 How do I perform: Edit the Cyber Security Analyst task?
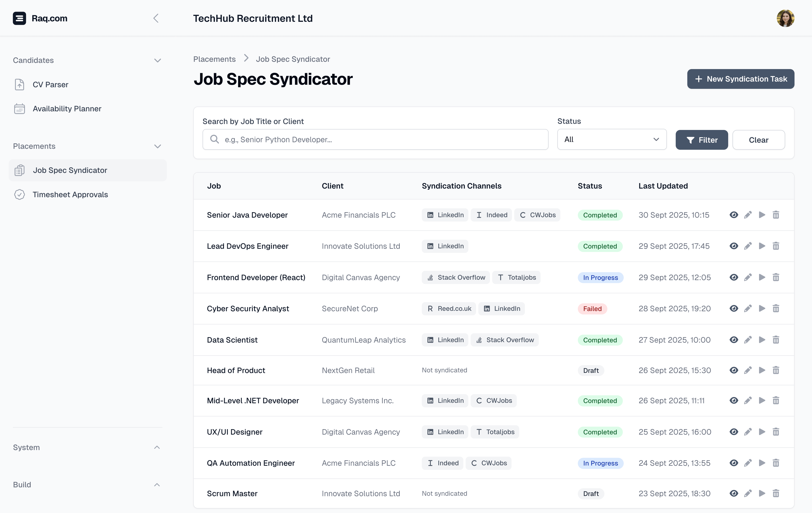pos(748,309)
